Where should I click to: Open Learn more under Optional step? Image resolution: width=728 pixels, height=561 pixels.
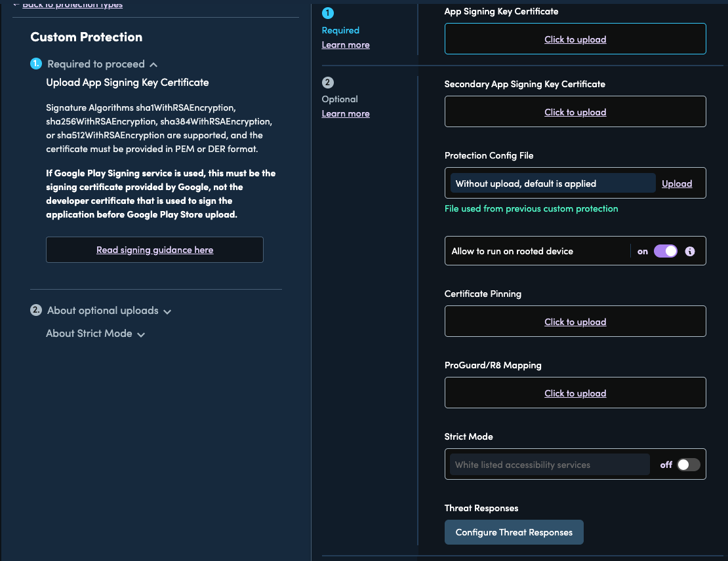click(346, 113)
